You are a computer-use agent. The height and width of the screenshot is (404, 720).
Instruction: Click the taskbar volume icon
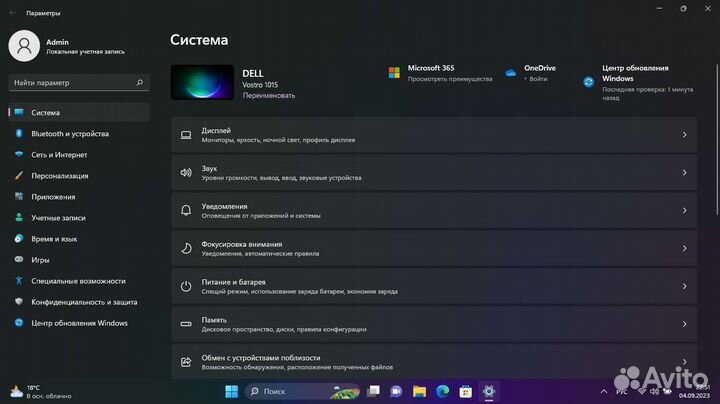[x=654, y=392]
